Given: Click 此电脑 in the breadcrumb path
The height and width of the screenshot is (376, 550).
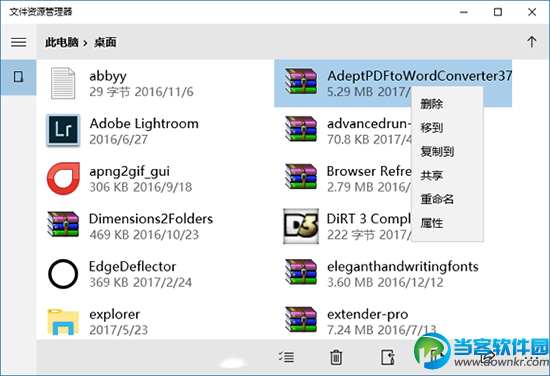Looking at the screenshot, I should tap(61, 42).
